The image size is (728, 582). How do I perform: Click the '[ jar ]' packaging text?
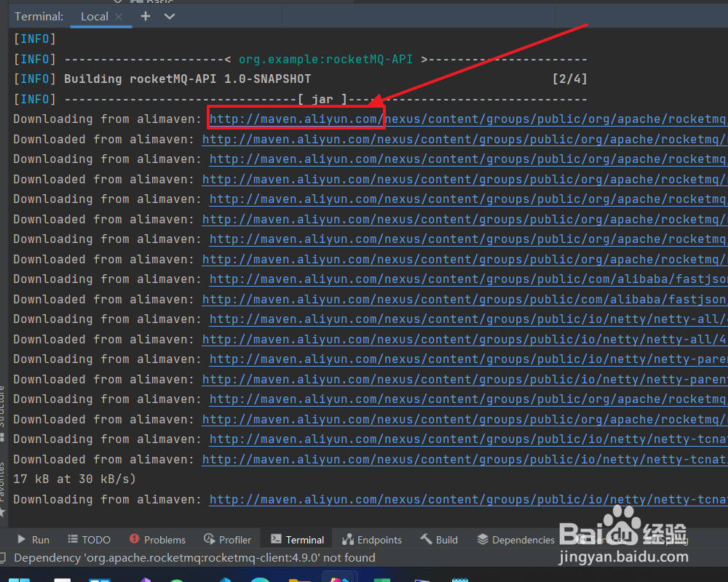point(323,100)
